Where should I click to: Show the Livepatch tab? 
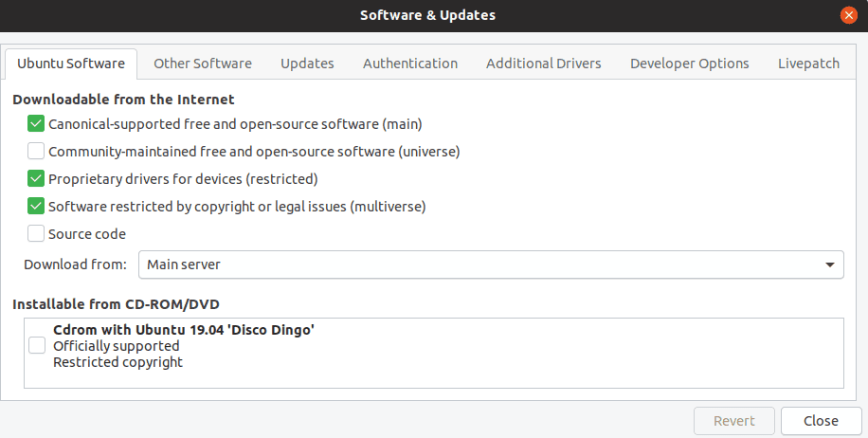808,64
